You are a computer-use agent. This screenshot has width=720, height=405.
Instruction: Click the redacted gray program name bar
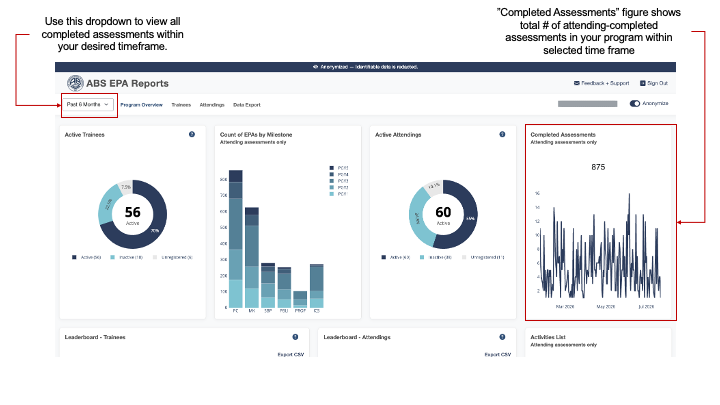coord(587,104)
